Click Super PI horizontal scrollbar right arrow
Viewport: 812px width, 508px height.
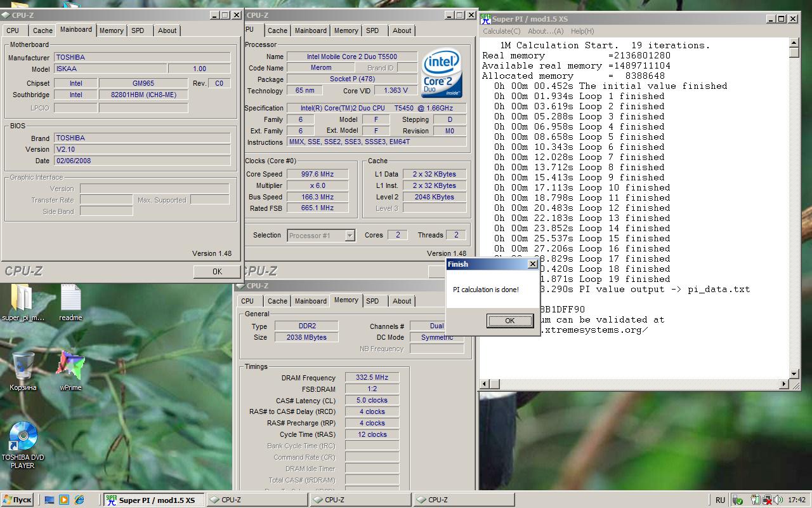(x=784, y=384)
